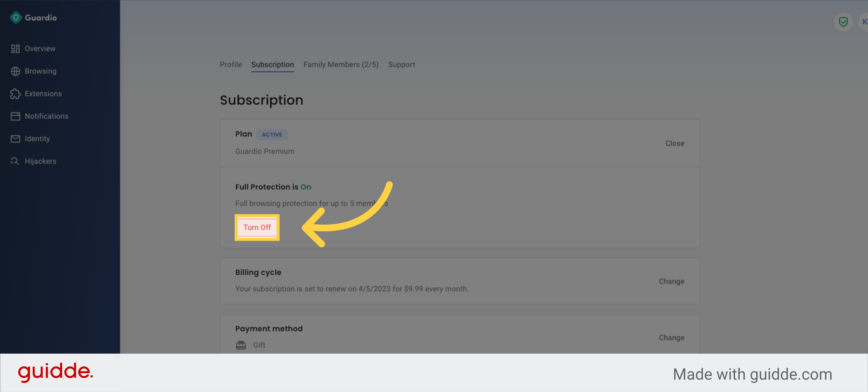
Task: Click the Plan heading text
Action: coord(244,134)
